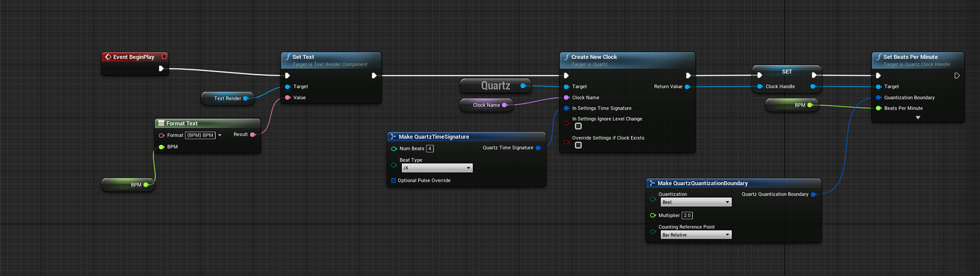980x276 pixels.
Task: Open the Quantization Beat dropdown
Action: tap(696, 202)
